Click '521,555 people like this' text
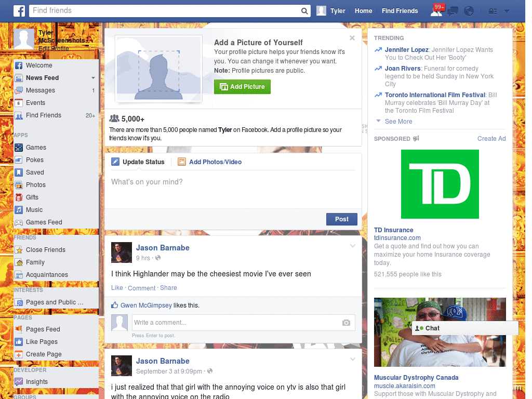 pyautogui.click(x=407, y=274)
